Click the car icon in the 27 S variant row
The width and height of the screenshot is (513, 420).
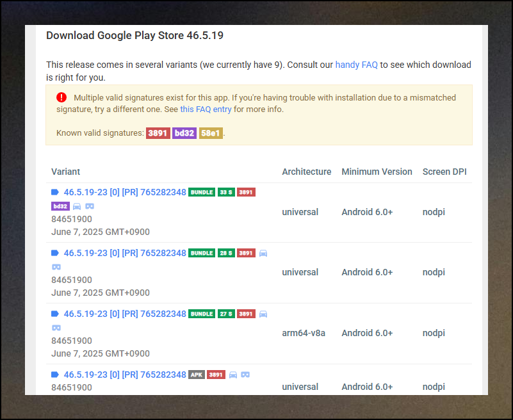pyautogui.click(x=263, y=314)
